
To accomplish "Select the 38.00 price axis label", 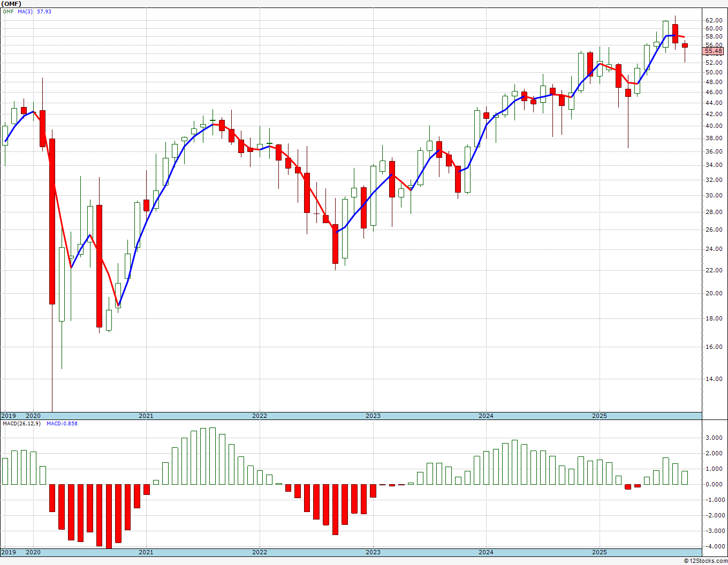I will pos(714,138).
